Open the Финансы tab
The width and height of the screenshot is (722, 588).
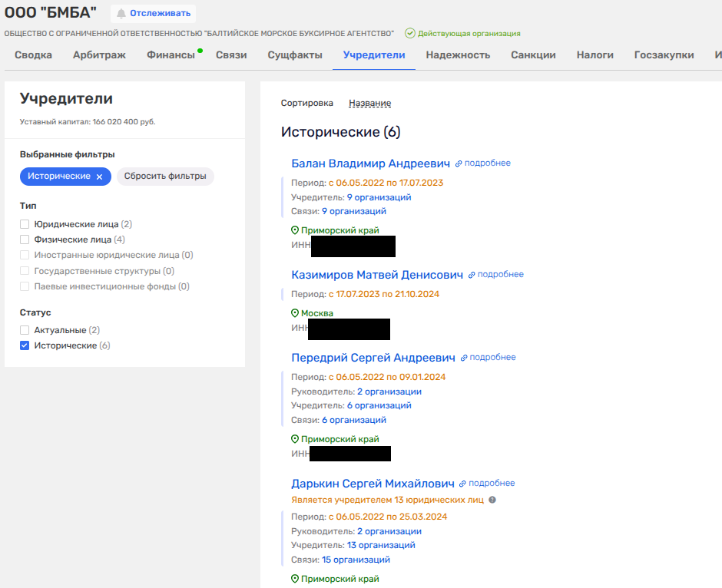171,55
